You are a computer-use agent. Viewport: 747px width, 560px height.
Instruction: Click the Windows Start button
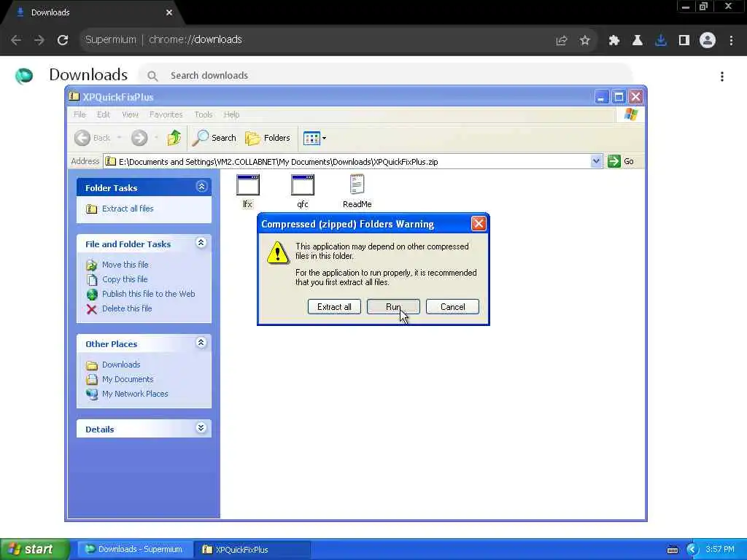pos(34,549)
